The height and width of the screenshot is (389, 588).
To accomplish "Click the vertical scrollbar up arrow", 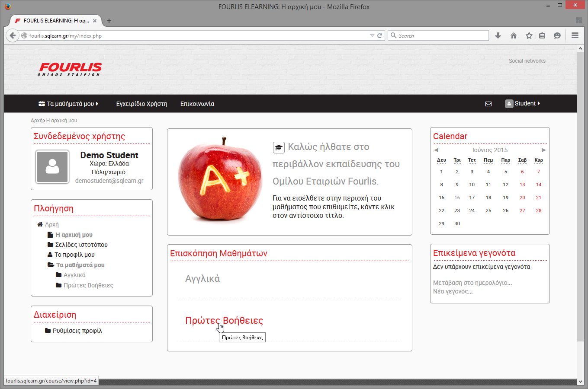I will click(581, 48).
